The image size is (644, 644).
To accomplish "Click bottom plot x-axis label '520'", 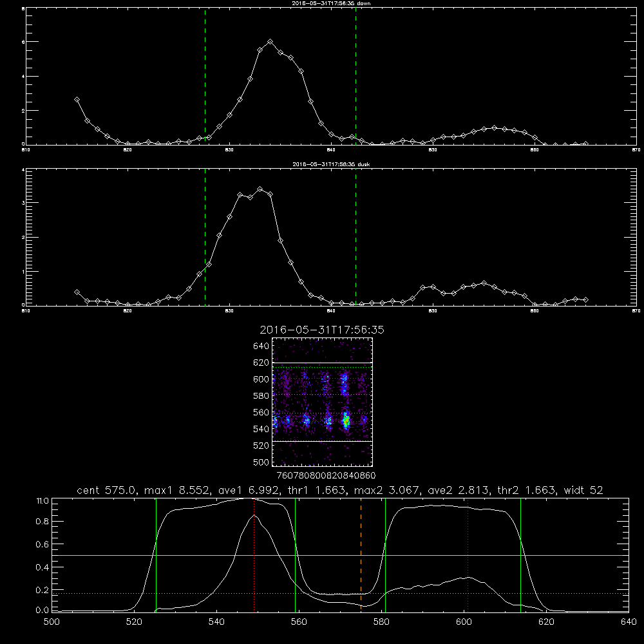I will 134,622.
